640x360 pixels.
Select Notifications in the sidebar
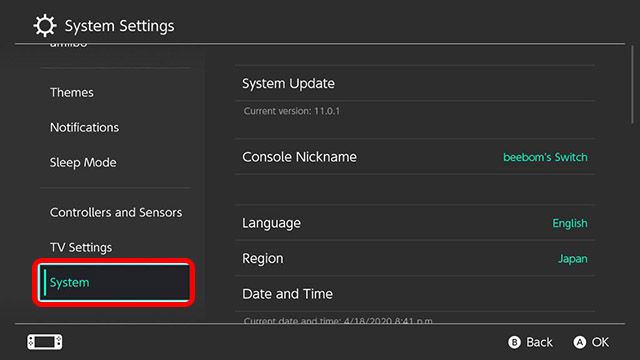tap(84, 128)
